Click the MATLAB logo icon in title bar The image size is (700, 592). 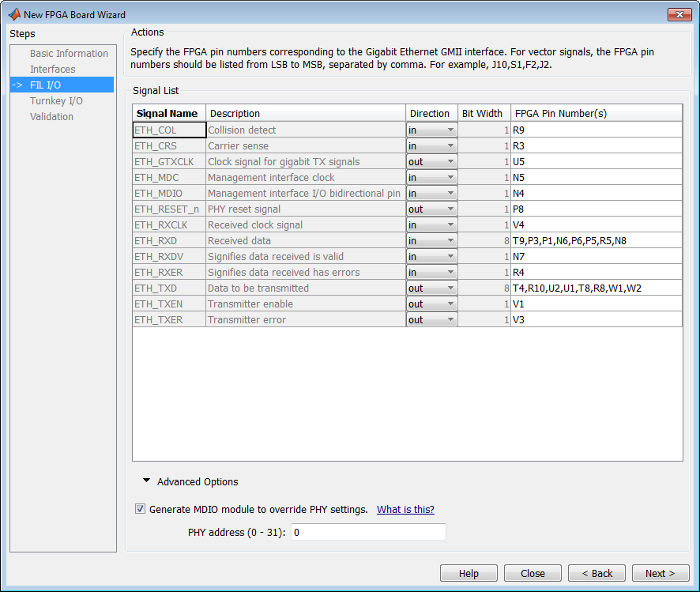pyautogui.click(x=13, y=14)
